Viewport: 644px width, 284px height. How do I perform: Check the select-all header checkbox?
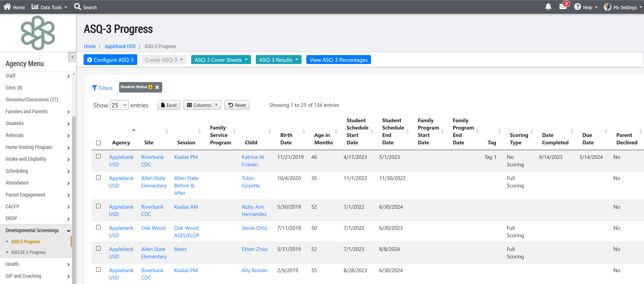tap(98, 143)
